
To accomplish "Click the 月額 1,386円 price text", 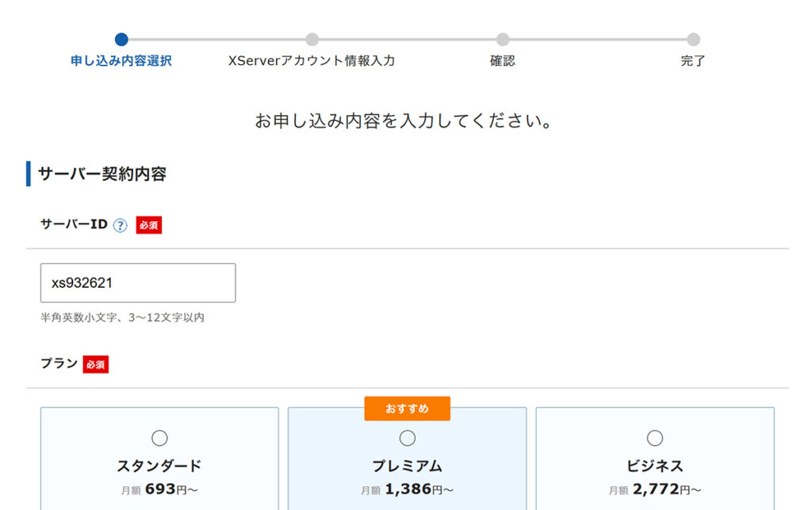I will pos(407,490).
